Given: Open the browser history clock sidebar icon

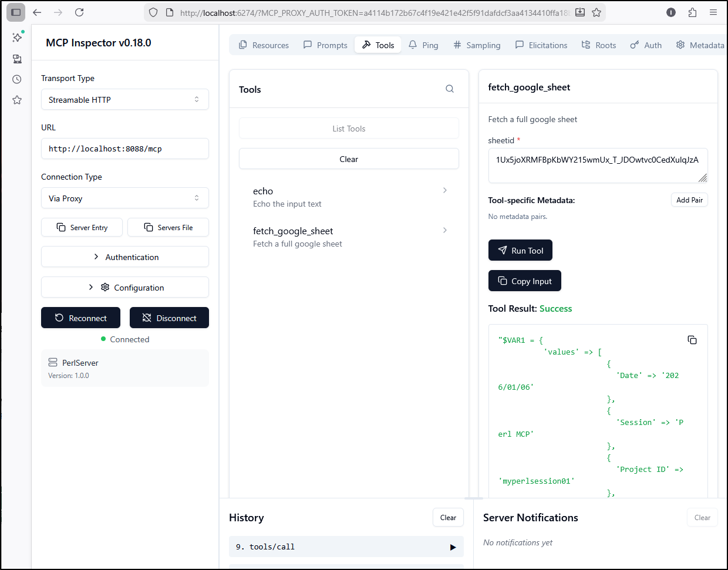Looking at the screenshot, I should tap(17, 79).
